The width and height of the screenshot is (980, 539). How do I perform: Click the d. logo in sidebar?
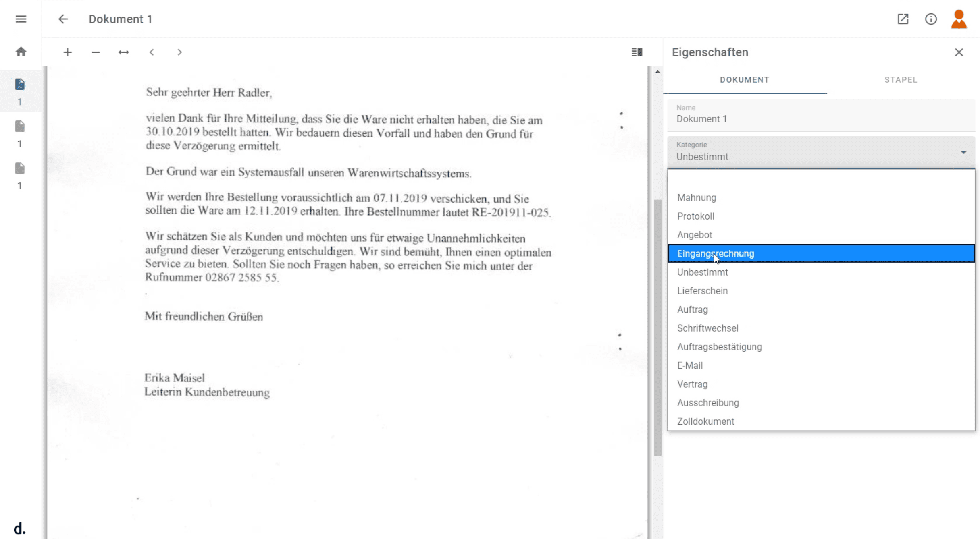[19, 528]
